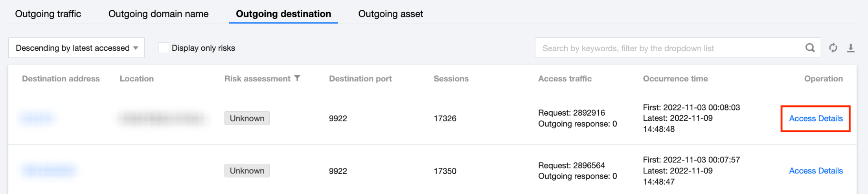Image resolution: width=868 pixels, height=194 pixels.
Task: Expand the Descending by latest accessed dropdown
Action: (x=76, y=48)
